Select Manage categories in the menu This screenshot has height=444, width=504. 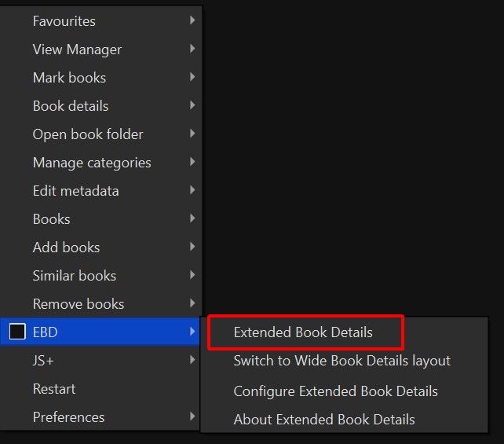[92, 163]
